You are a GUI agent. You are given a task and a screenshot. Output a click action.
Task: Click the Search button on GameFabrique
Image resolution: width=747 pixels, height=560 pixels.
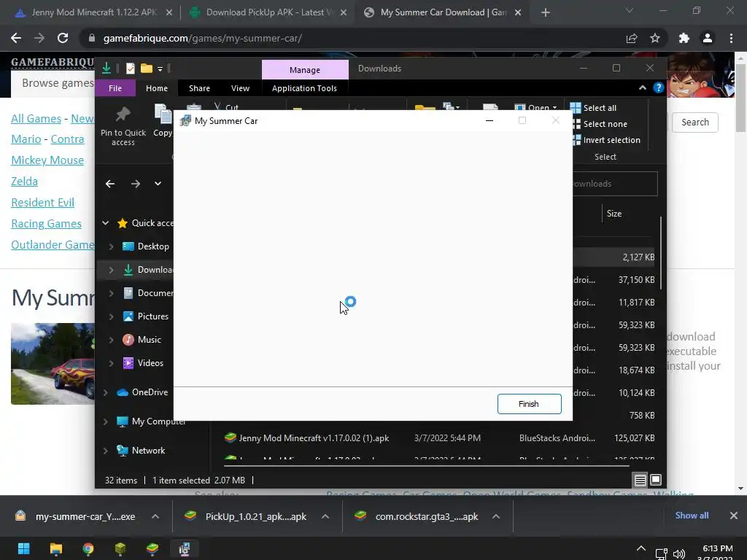[x=694, y=122]
